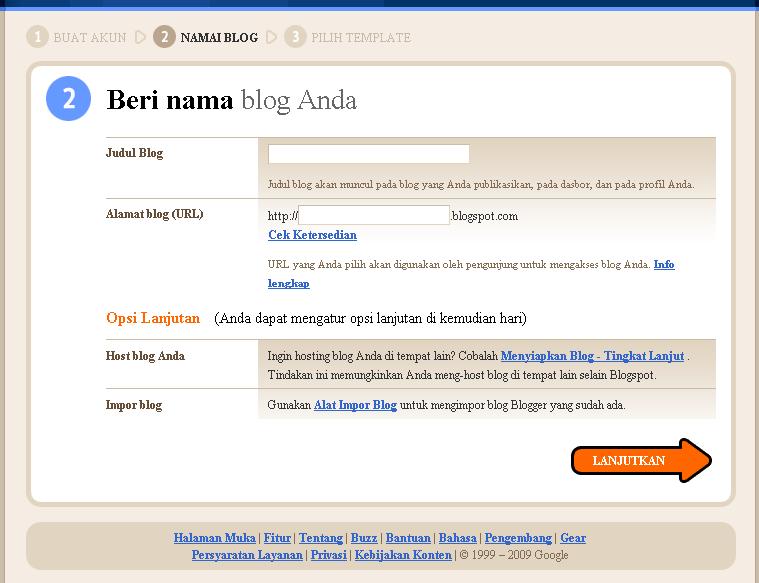The height and width of the screenshot is (583, 759).
Task: Open the Gear footer link
Action: click(x=573, y=538)
